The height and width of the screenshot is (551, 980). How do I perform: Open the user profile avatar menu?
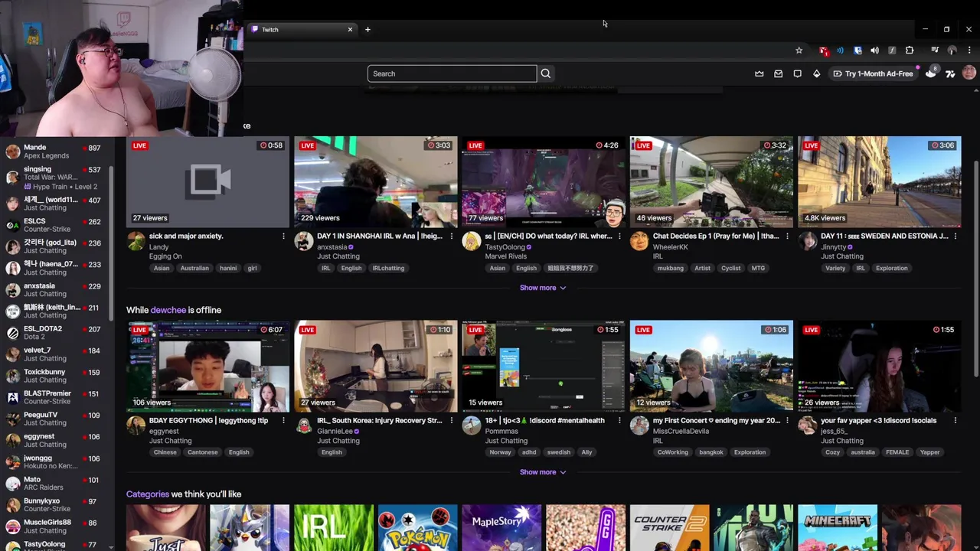click(x=969, y=73)
